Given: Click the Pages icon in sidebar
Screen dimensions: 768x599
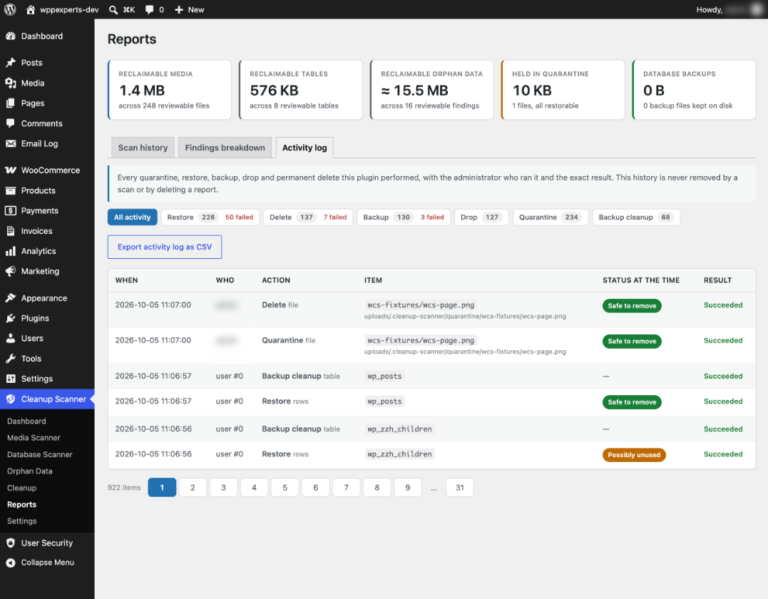Looking at the screenshot, I should (x=10, y=103).
